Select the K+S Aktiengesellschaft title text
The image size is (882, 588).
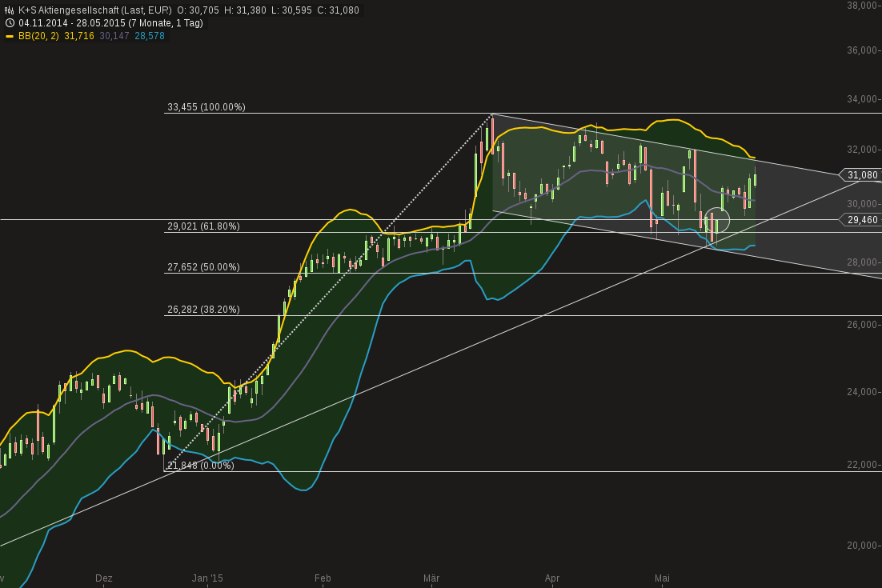[94, 10]
